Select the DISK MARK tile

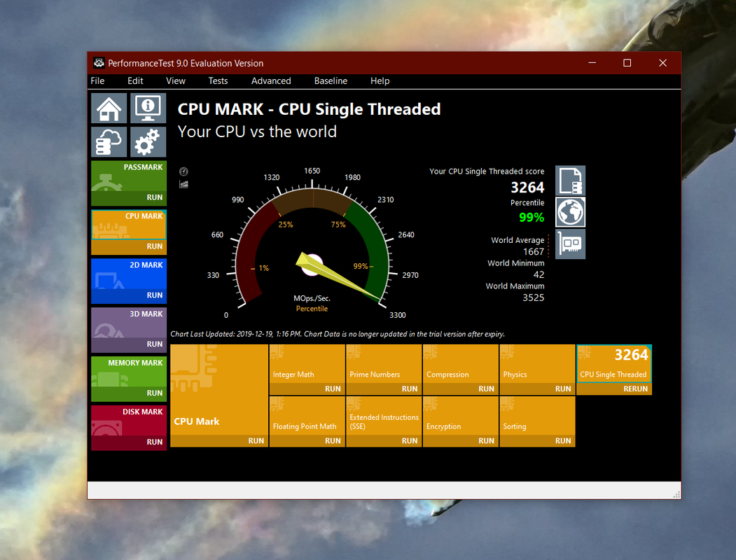click(129, 420)
